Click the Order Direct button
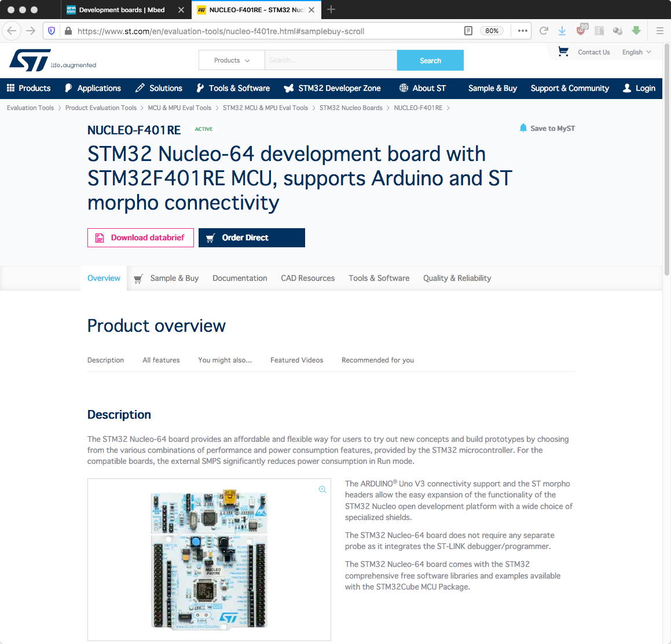The image size is (671, 644). [252, 237]
